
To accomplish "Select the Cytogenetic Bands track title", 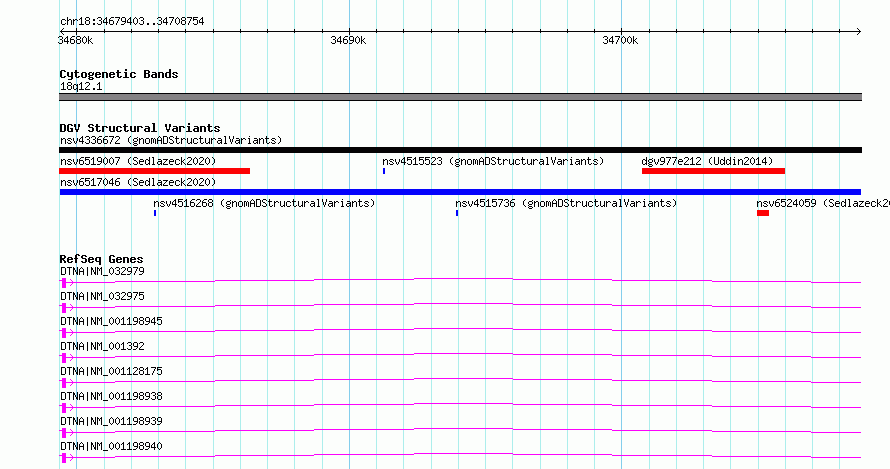I will (x=119, y=74).
